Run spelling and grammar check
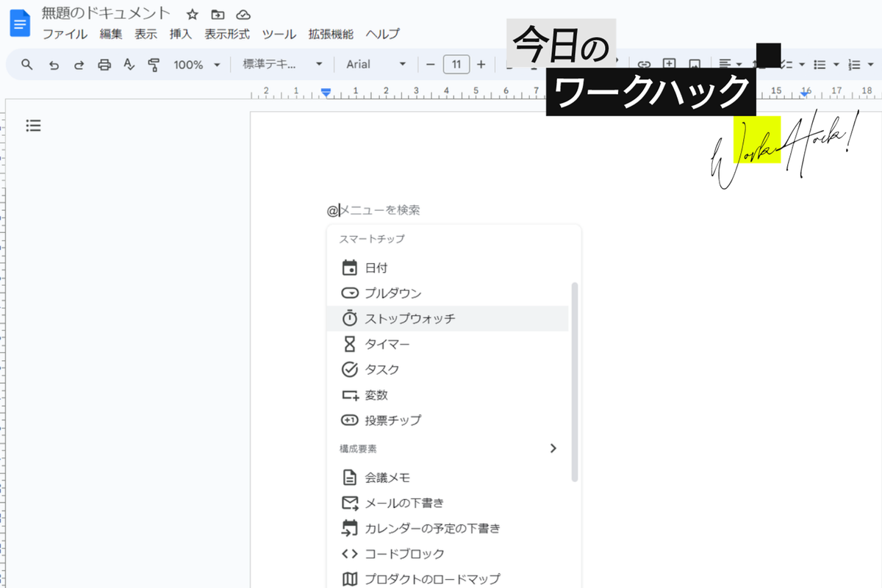The height and width of the screenshot is (588, 882). coord(129,65)
